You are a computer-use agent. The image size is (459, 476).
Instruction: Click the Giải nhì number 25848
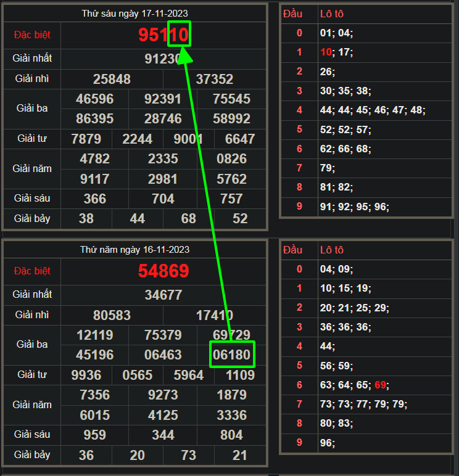pyautogui.click(x=112, y=79)
